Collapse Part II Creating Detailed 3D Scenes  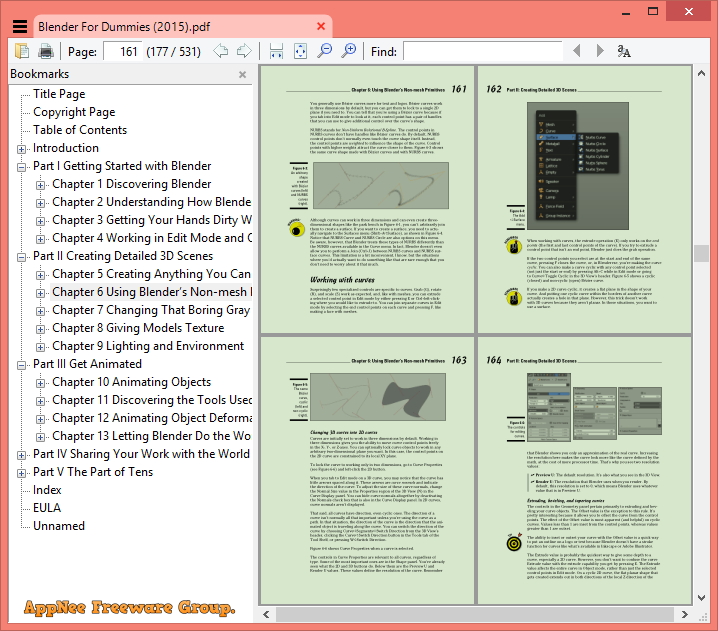pyautogui.click(x=21, y=257)
